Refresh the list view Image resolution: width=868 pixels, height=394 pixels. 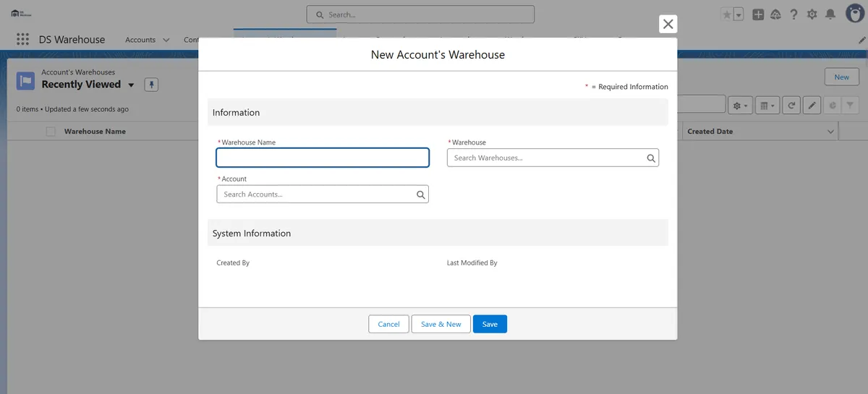pos(792,106)
